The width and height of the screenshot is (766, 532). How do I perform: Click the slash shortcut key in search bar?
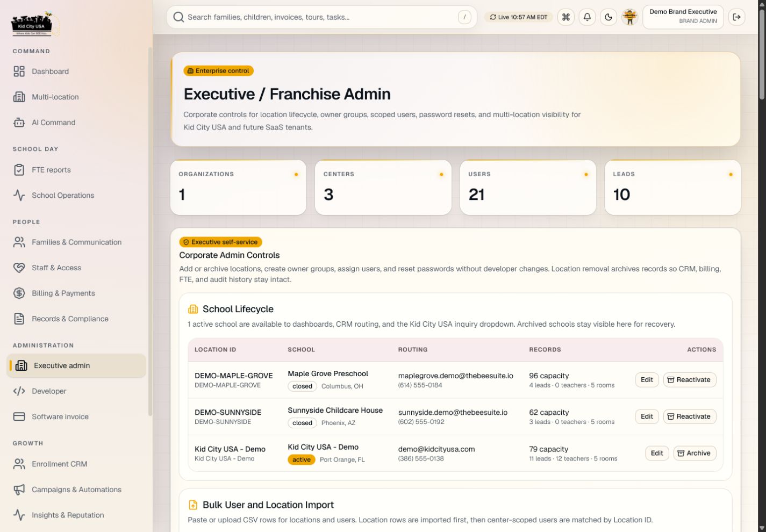pyautogui.click(x=464, y=17)
